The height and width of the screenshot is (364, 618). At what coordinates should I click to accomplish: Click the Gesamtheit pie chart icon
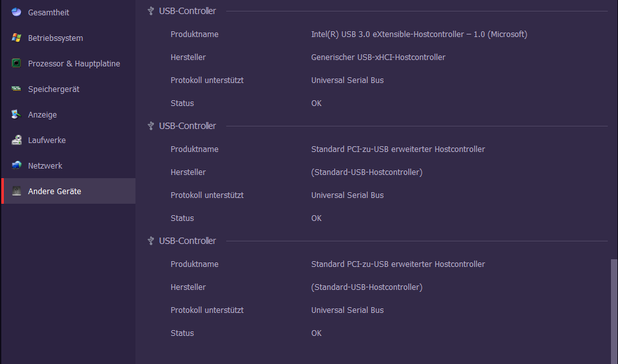click(x=17, y=12)
